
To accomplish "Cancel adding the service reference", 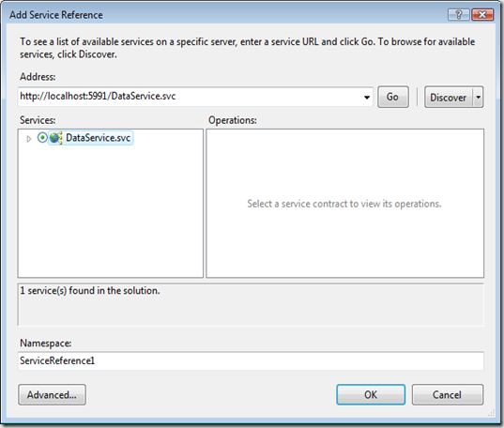I will 448,394.
